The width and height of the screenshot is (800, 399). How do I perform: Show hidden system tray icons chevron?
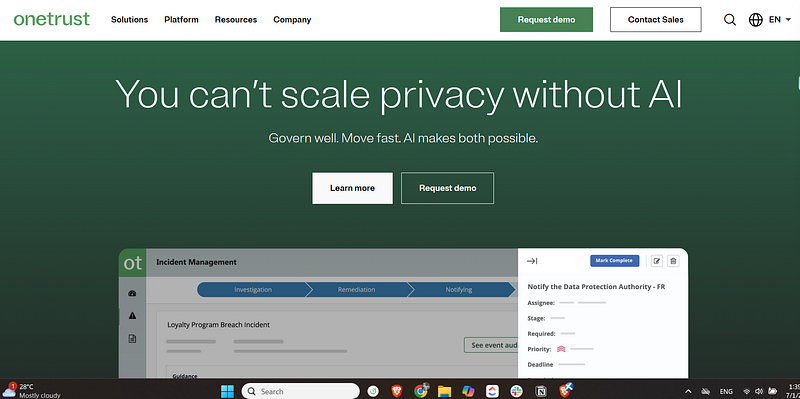click(688, 391)
